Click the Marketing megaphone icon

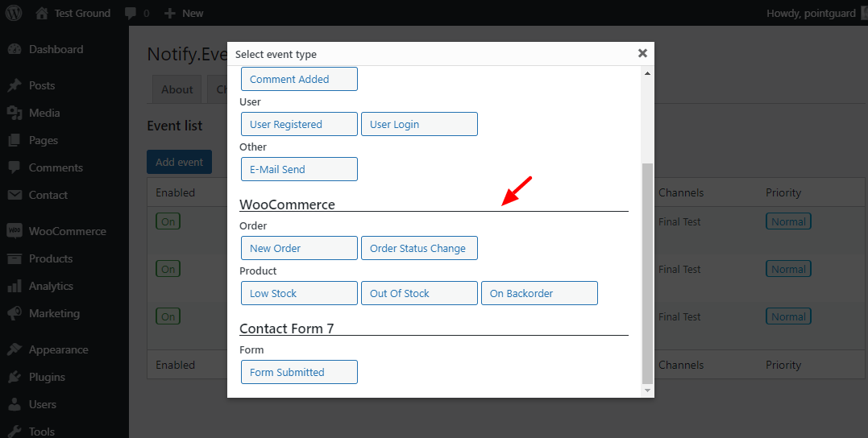[15, 313]
